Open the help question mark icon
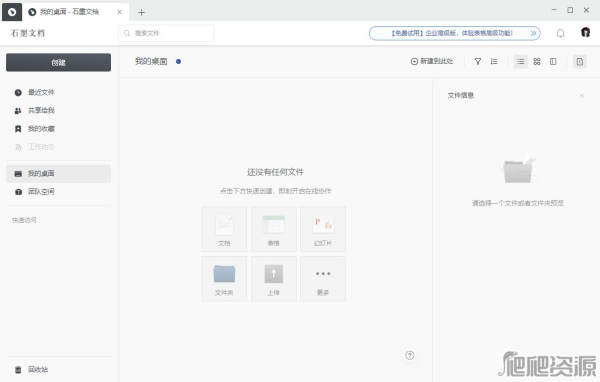 click(x=410, y=355)
